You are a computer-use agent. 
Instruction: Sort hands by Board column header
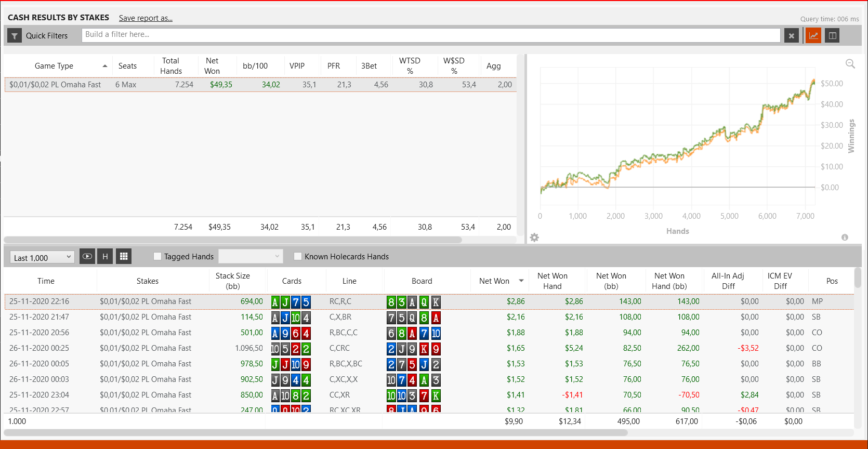pos(422,281)
